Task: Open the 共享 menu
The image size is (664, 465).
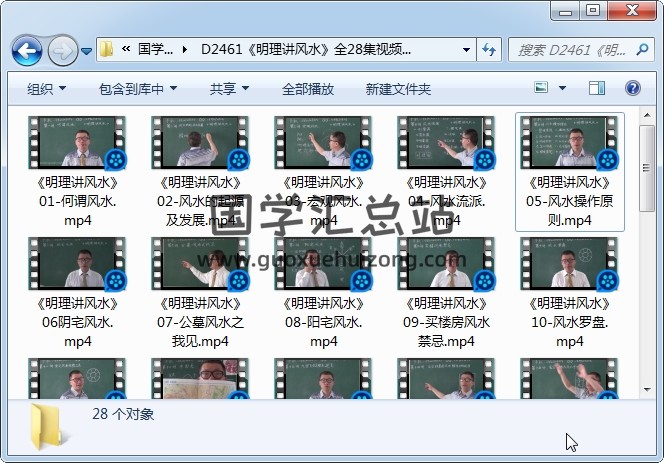Action: (228, 89)
